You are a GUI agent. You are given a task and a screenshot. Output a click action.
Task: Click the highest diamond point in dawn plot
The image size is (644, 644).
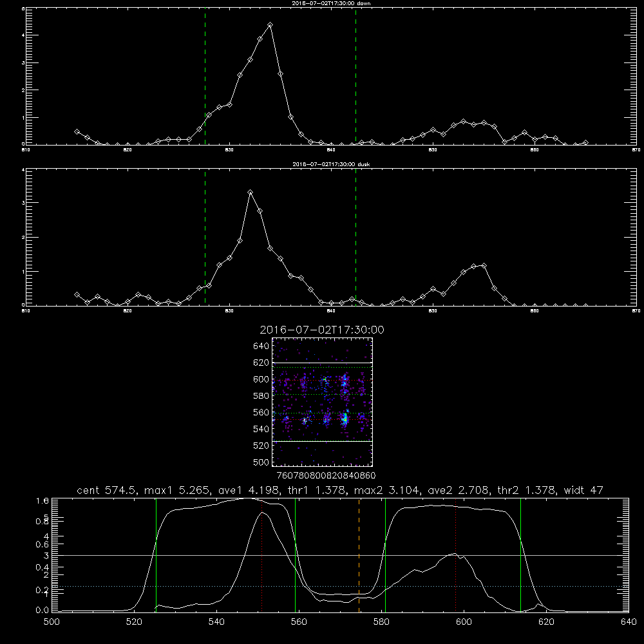(270, 25)
